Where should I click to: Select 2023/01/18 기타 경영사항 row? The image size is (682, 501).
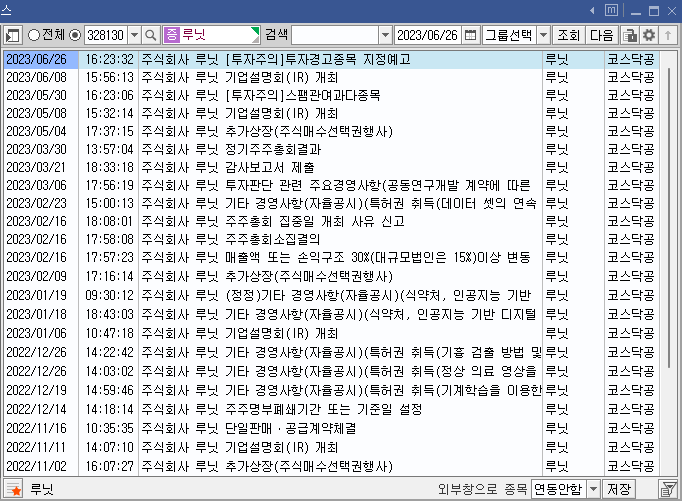point(331,314)
